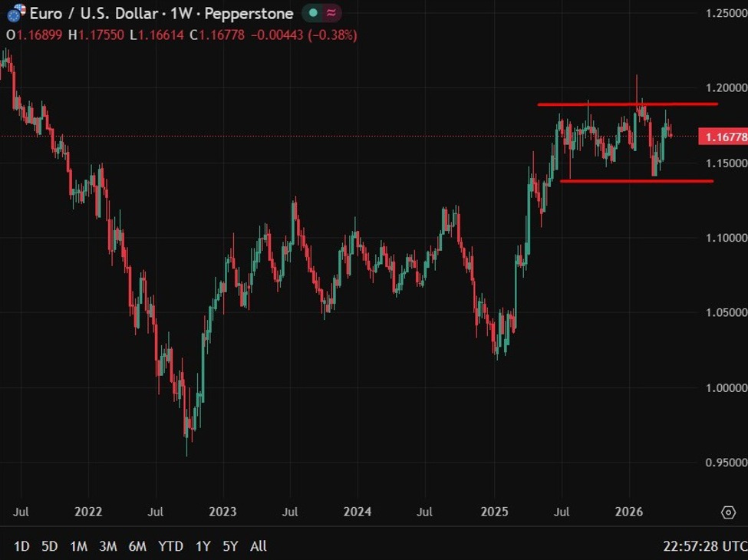Click the 1.16778 current price label
The height and width of the screenshot is (560, 748).
pyautogui.click(x=722, y=137)
